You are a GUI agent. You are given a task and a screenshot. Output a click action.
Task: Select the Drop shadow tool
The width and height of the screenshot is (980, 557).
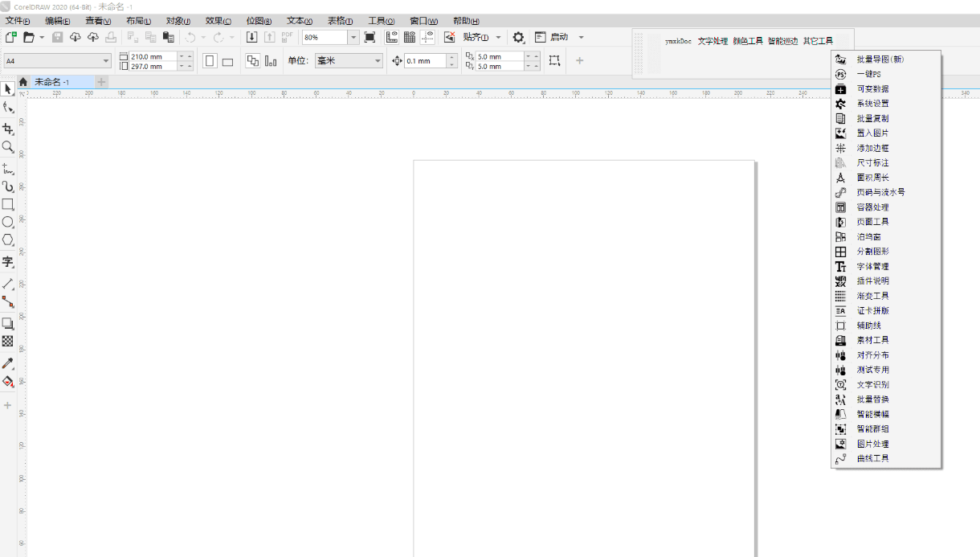point(8,323)
